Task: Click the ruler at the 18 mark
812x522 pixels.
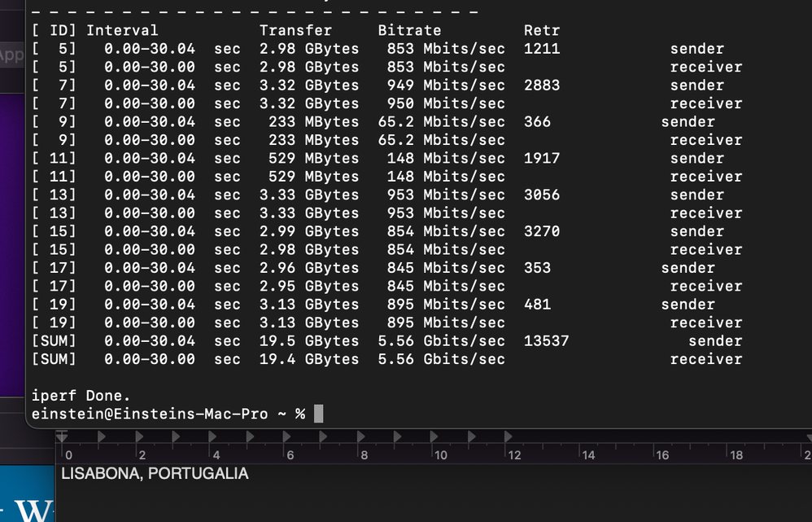Action: (x=736, y=454)
